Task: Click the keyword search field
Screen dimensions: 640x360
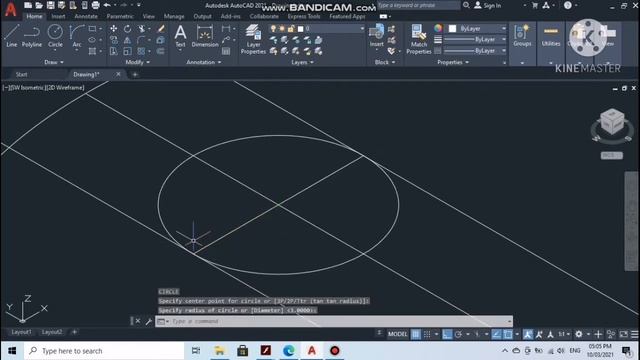Action: [419, 5]
